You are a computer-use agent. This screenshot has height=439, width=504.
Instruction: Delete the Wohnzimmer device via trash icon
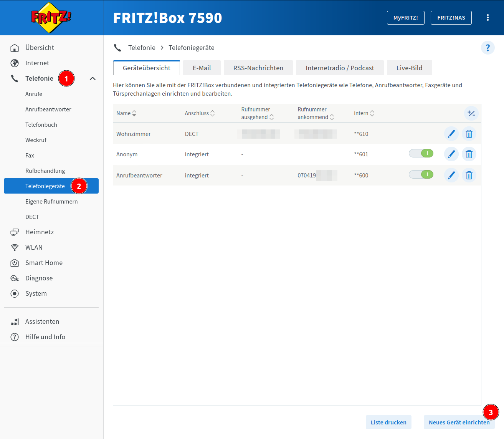(x=469, y=134)
